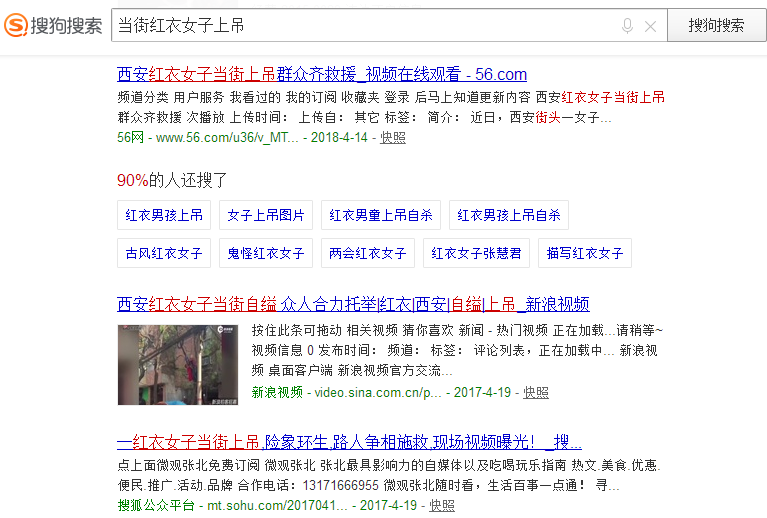The height and width of the screenshot is (518, 767).
Task: Select related search 描写红衣女子
Action: [x=585, y=253]
